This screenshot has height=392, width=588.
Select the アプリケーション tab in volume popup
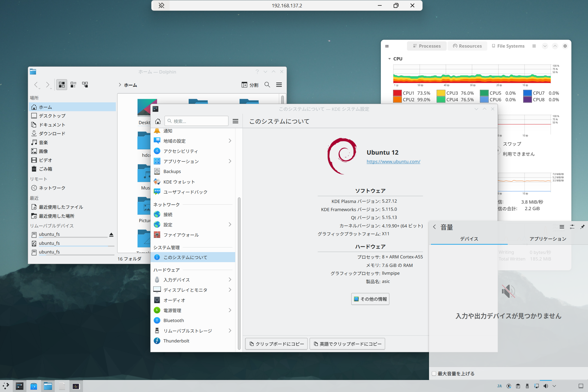pyautogui.click(x=548, y=239)
